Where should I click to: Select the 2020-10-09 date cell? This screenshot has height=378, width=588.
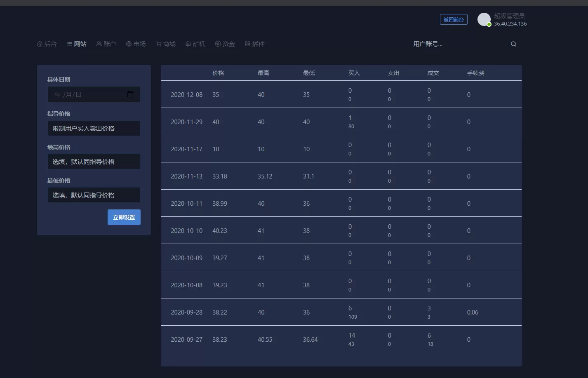(187, 258)
